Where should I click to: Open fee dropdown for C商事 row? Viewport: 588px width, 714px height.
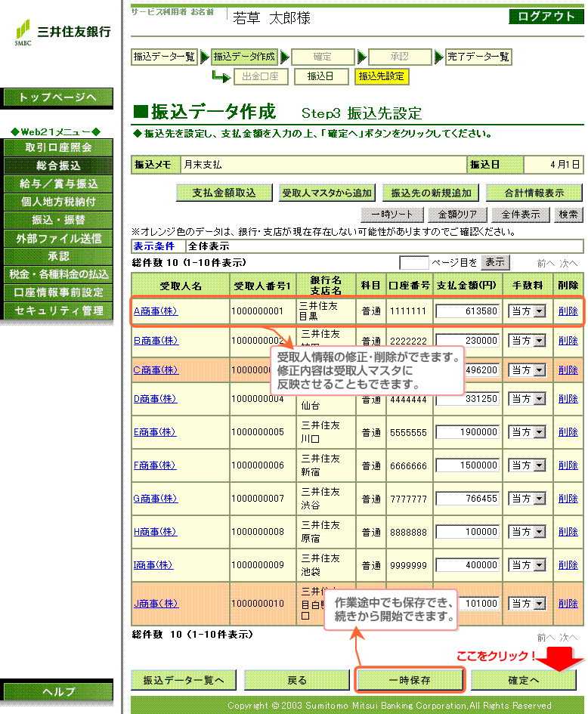[x=527, y=370]
